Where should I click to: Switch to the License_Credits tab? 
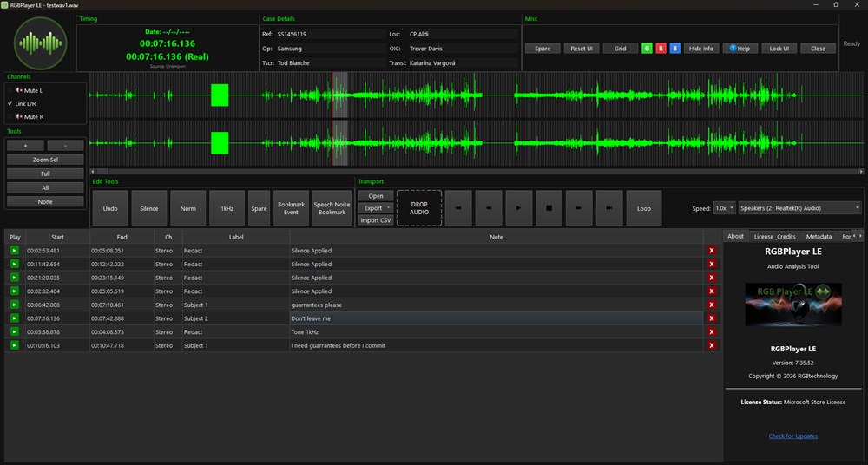[774, 236]
